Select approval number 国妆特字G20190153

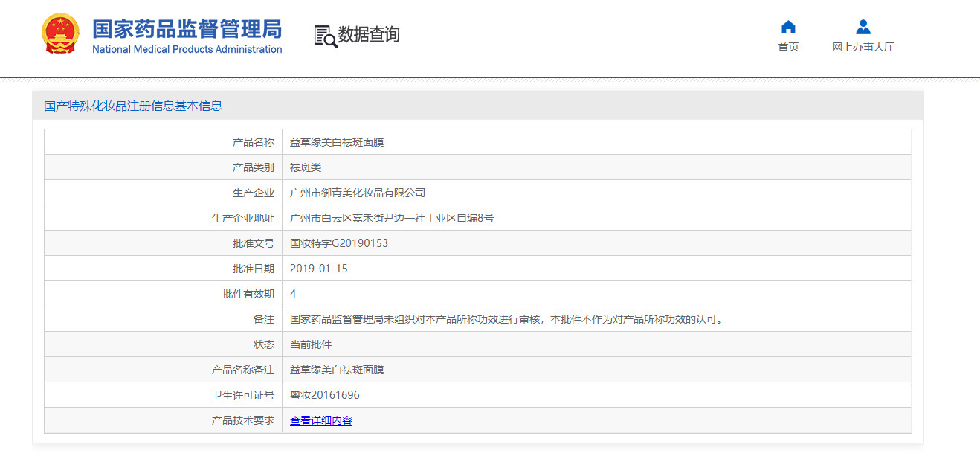pyautogui.click(x=339, y=243)
